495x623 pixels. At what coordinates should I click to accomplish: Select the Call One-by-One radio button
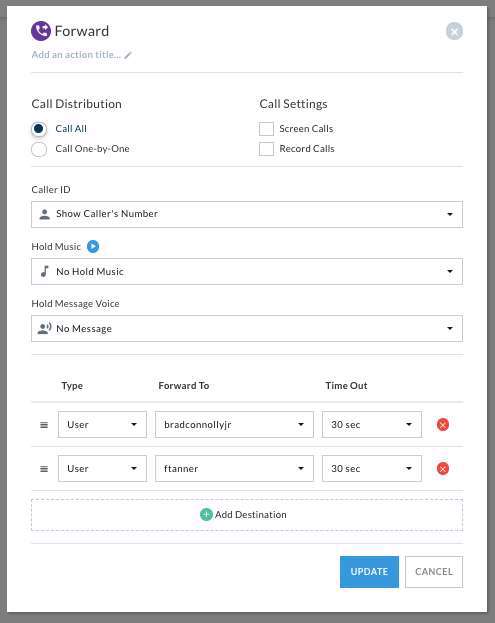pyautogui.click(x=39, y=149)
